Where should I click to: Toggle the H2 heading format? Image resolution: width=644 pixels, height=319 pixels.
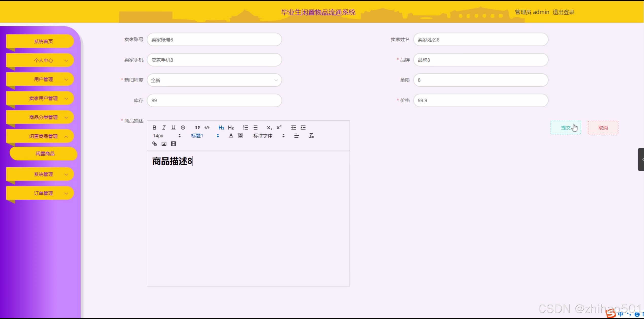[231, 127]
